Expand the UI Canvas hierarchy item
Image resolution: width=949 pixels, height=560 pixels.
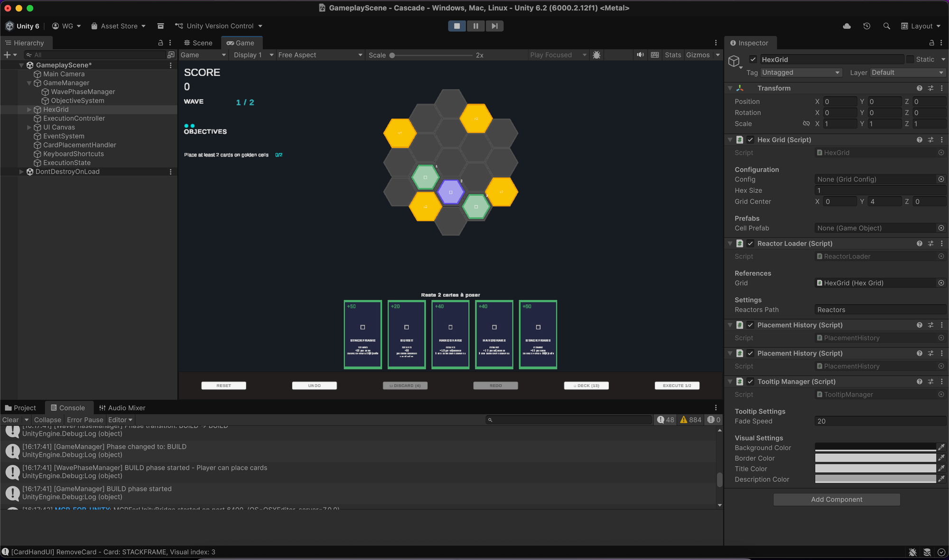pos(29,128)
